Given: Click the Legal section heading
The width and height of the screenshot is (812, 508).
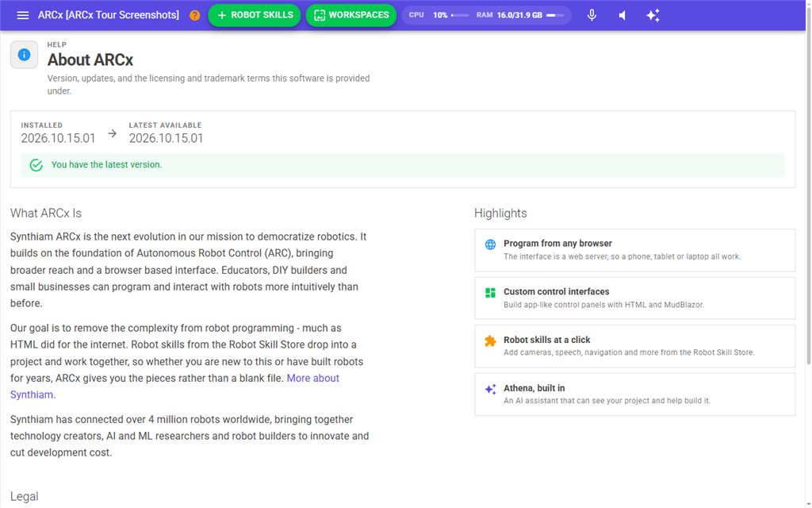Looking at the screenshot, I should pos(25,497).
